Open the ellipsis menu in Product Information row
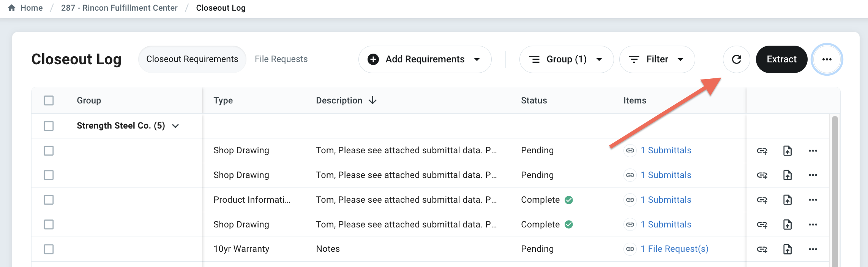The width and height of the screenshot is (868, 267). point(813,200)
